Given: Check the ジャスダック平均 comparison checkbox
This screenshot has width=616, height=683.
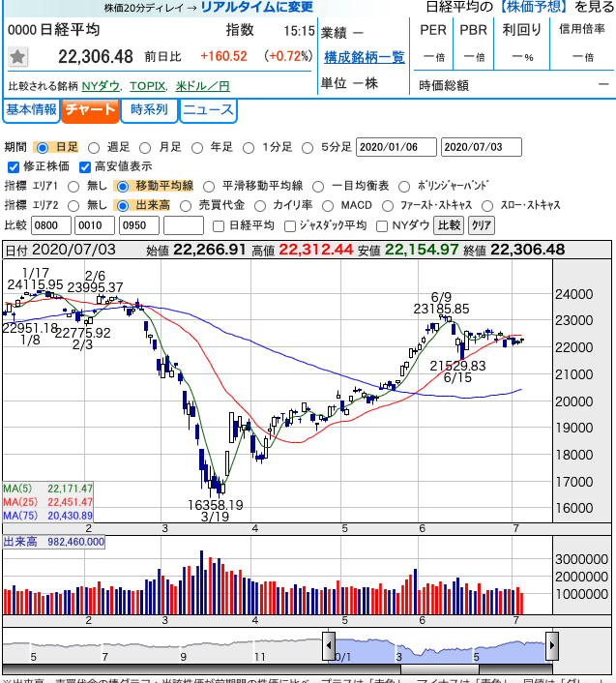Looking at the screenshot, I should click(290, 226).
